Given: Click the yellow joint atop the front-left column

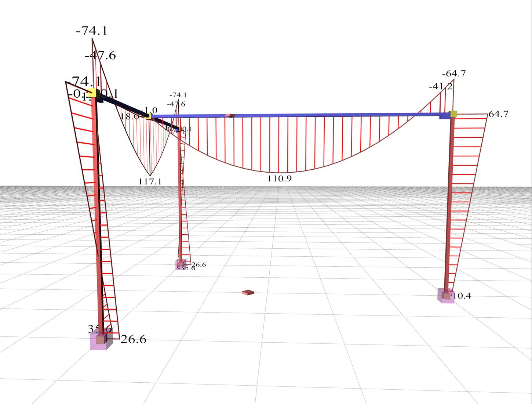Looking at the screenshot, I should tap(92, 93).
